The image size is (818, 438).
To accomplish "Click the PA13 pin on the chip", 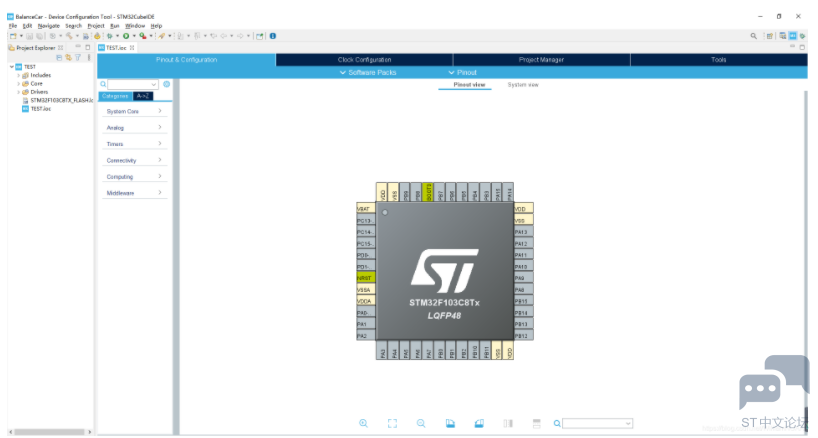I will 523,232.
